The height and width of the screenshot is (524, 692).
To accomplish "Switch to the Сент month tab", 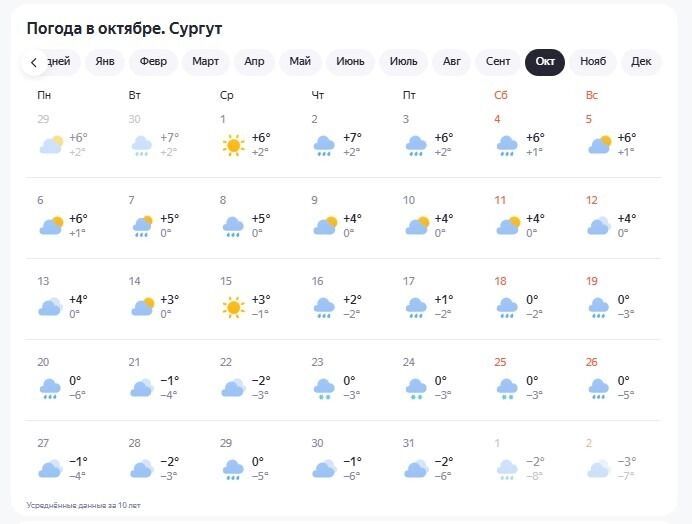I will [498, 62].
